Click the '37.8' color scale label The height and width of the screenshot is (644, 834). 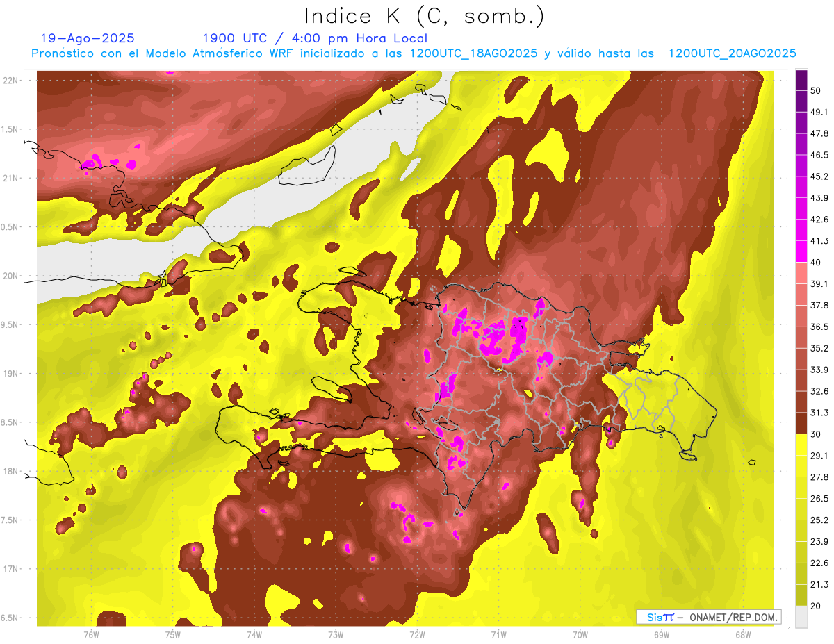(x=819, y=306)
